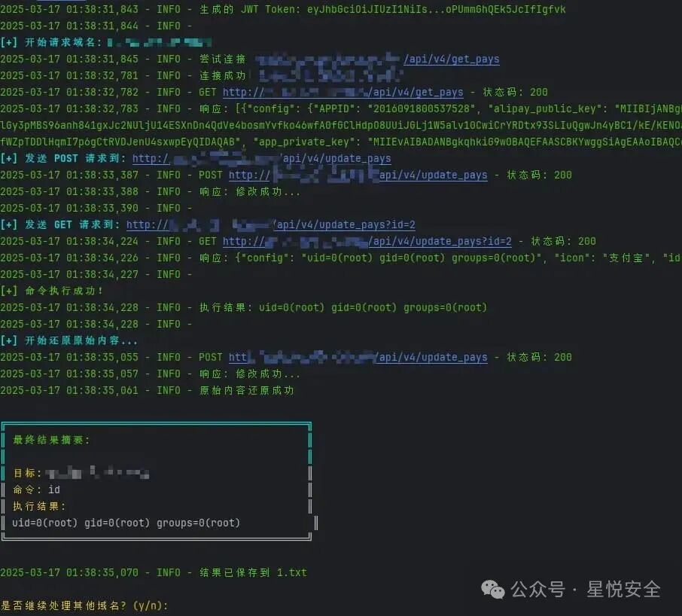Click the line [+] 开始还原原始内容...
682x616 pixels.
69,340
